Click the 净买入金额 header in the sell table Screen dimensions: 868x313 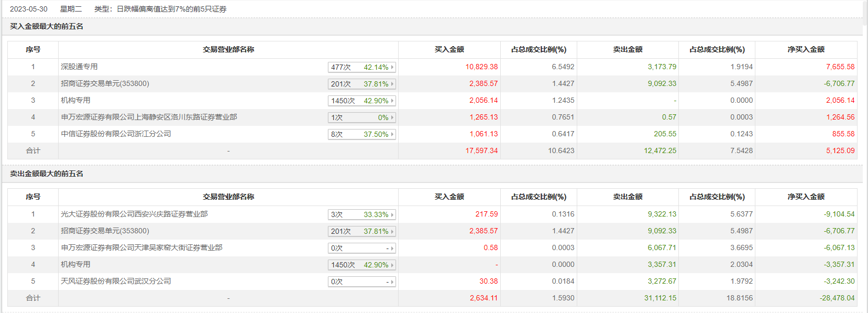point(806,197)
